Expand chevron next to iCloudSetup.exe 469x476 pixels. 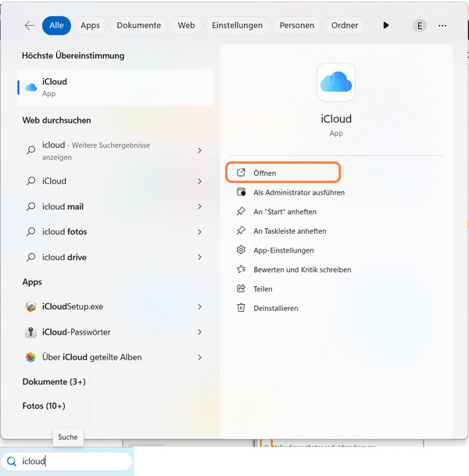199,306
